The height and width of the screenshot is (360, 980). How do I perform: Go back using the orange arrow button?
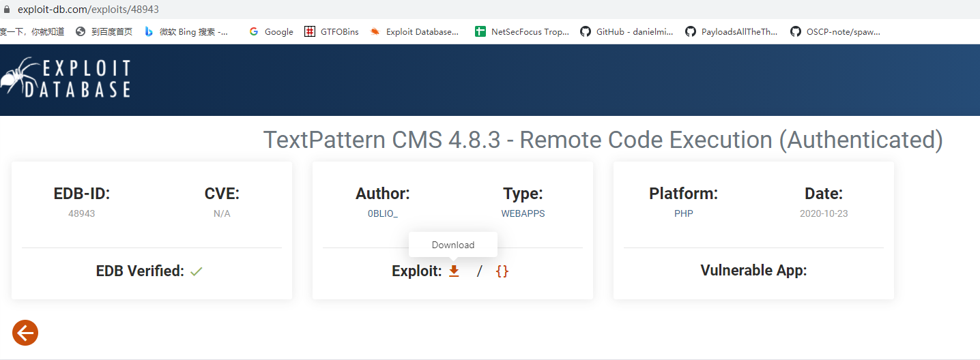(x=25, y=333)
